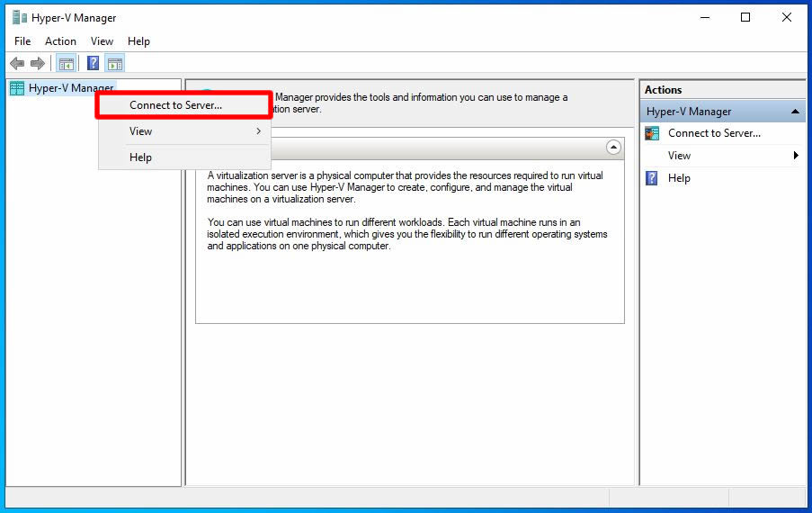
Task: Toggle the Show/Hide Action Pane toolbar icon
Action: pyautogui.click(x=115, y=64)
